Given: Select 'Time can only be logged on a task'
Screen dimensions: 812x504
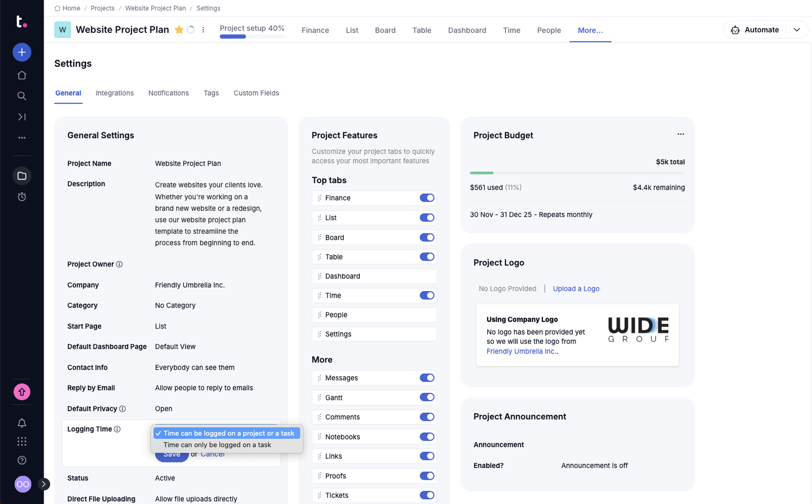Looking at the screenshot, I should pyautogui.click(x=217, y=445).
